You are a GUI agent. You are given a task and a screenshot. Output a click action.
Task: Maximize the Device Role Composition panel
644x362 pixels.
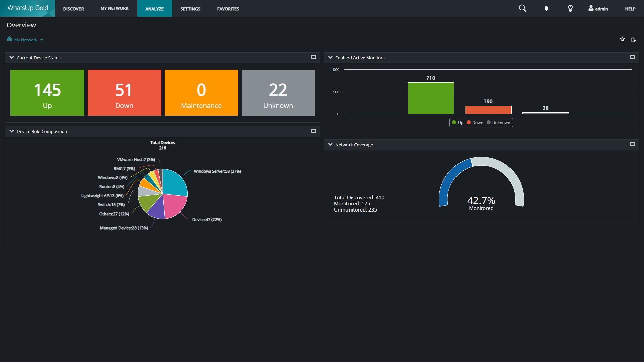pyautogui.click(x=314, y=131)
